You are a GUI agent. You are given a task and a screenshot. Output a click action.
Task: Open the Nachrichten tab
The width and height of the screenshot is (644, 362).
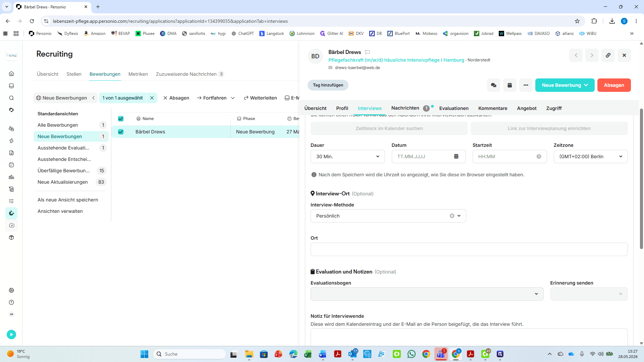coord(405,108)
